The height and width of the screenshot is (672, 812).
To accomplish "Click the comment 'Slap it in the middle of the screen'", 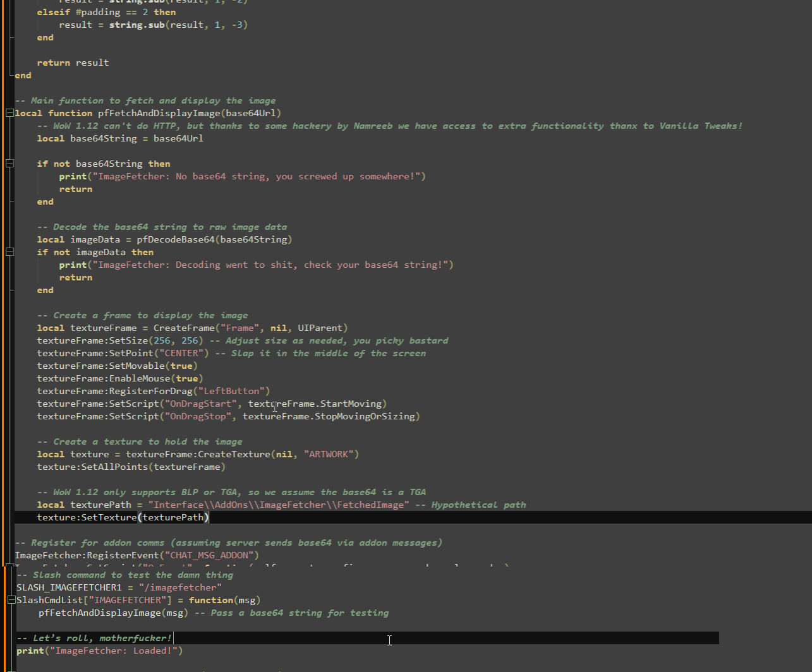I will 320,353.
